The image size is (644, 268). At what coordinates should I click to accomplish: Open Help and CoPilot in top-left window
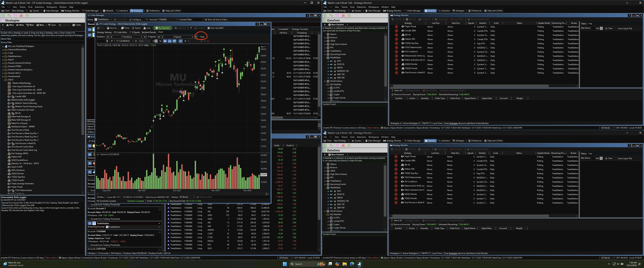click(x=171, y=11)
